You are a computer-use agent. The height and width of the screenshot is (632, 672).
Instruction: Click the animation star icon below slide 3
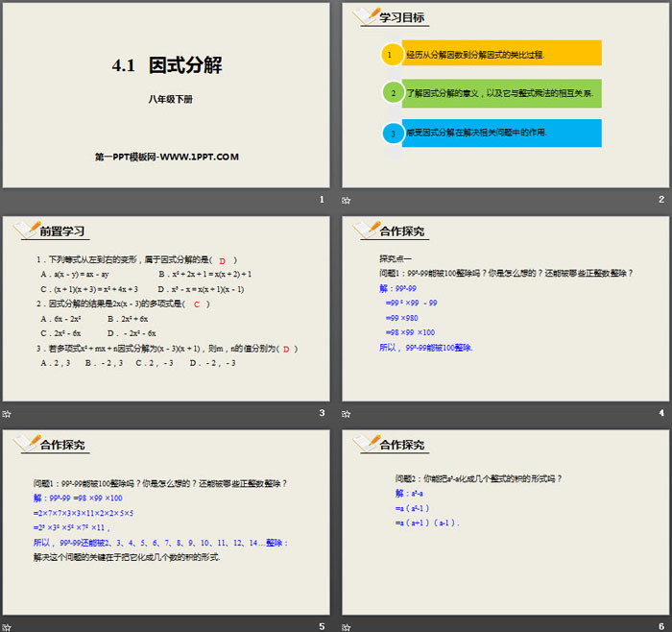[6, 413]
